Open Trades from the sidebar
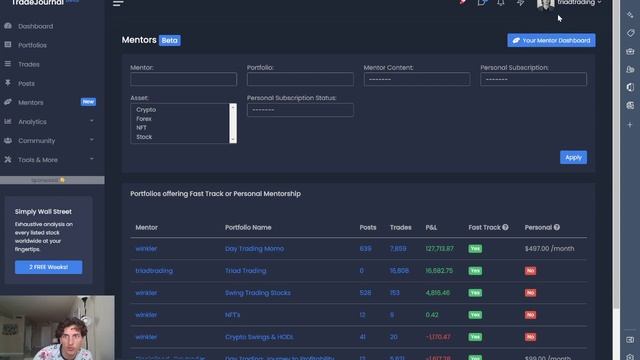 [29, 64]
